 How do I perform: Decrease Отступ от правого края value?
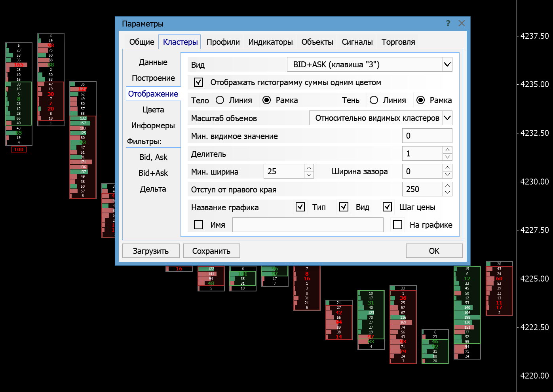tap(447, 193)
